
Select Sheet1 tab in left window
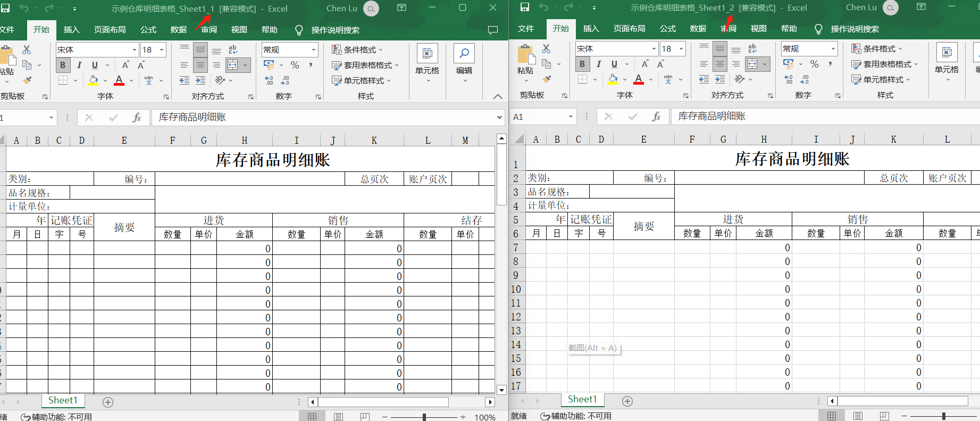click(63, 401)
